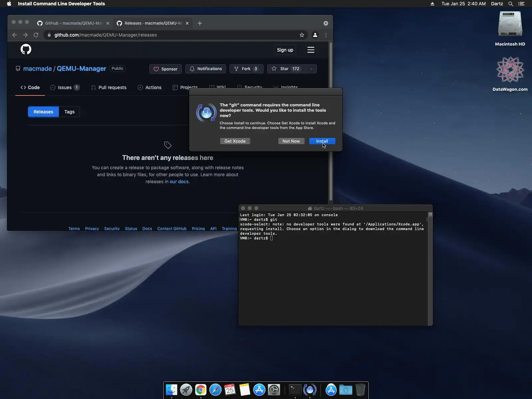Choose Get Xcode in the dialog
The height and width of the screenshot is (399, 532).
pyautogui.click(x=235, y=141)
